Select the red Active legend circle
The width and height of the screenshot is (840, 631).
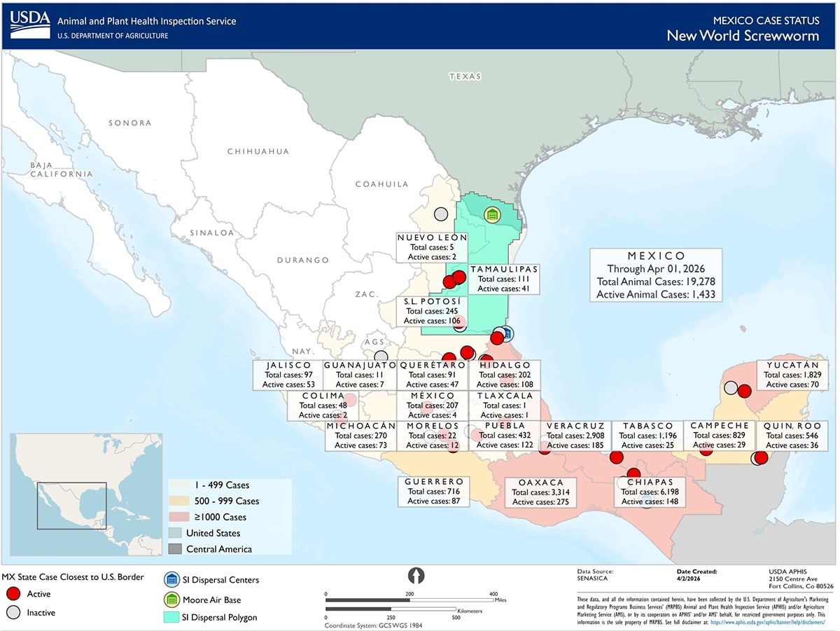click(12, 594)
